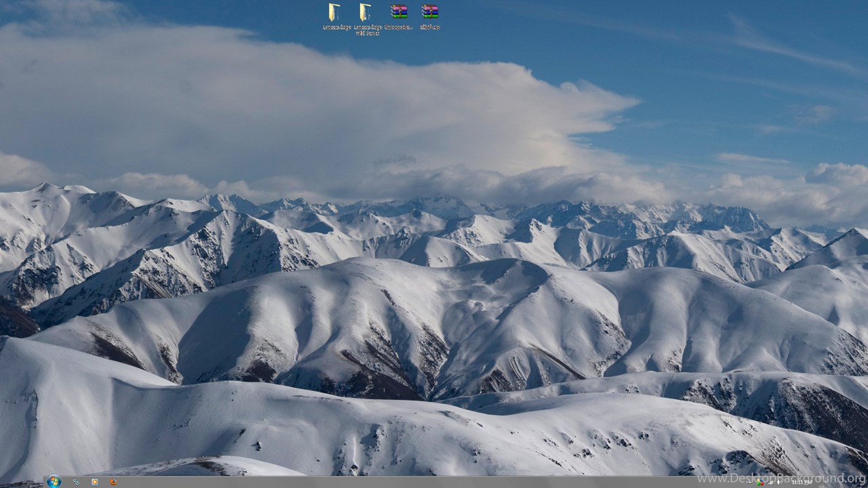
Task: Open the volume speaker tray control
Action: tap(778, 483)
